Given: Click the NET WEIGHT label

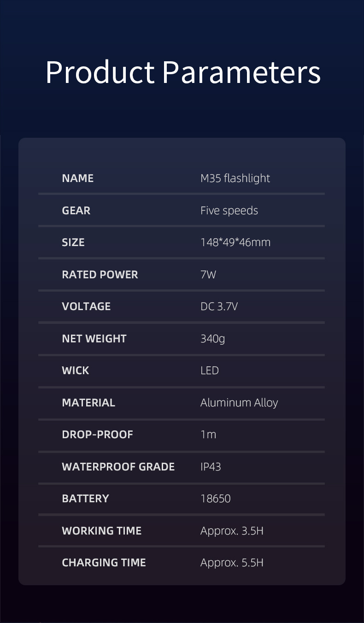Looking at the screenshot, I should (94, 339).
